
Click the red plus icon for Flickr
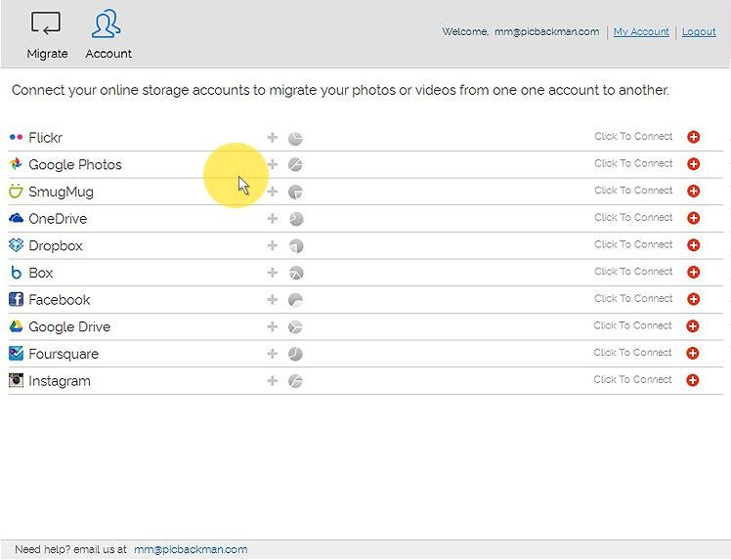pos(693,137)
